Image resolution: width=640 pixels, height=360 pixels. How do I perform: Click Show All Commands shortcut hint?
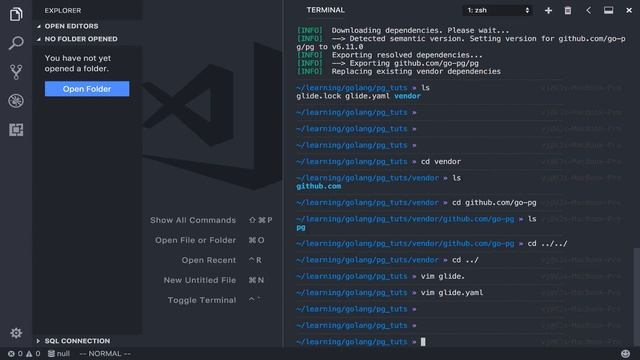tap(211, 220)
